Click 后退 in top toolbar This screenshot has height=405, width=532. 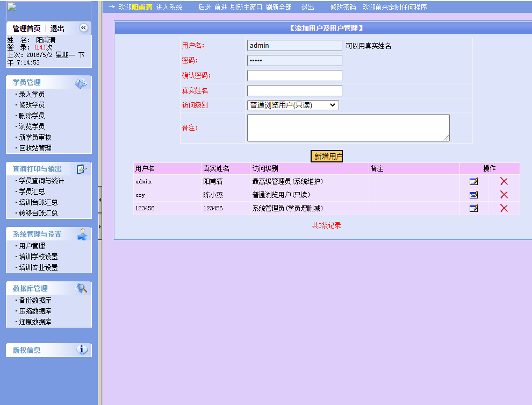tap(205, 7)
